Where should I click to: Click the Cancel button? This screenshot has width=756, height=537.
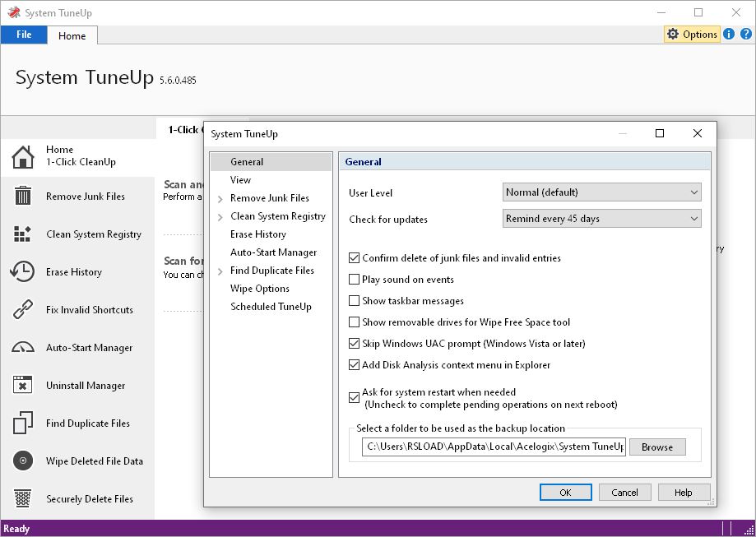[x=625, y=492]
